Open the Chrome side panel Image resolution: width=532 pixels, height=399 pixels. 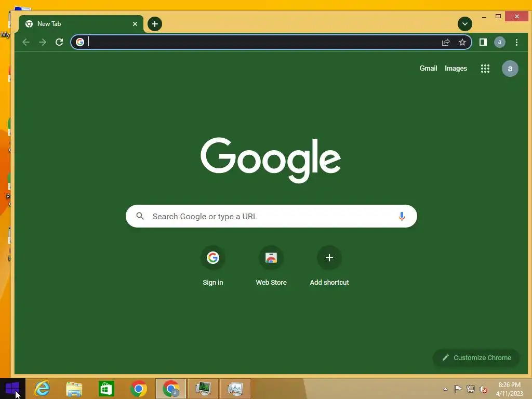[x=483, y=42]
